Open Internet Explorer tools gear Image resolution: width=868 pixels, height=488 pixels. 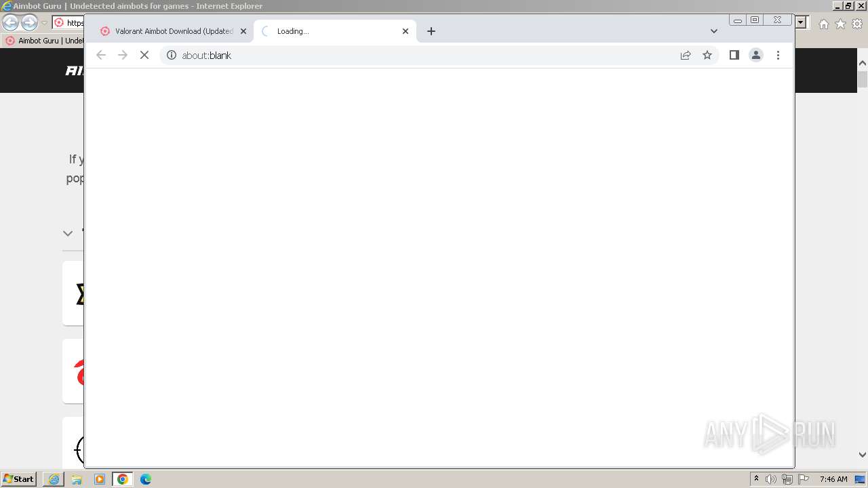857,24
